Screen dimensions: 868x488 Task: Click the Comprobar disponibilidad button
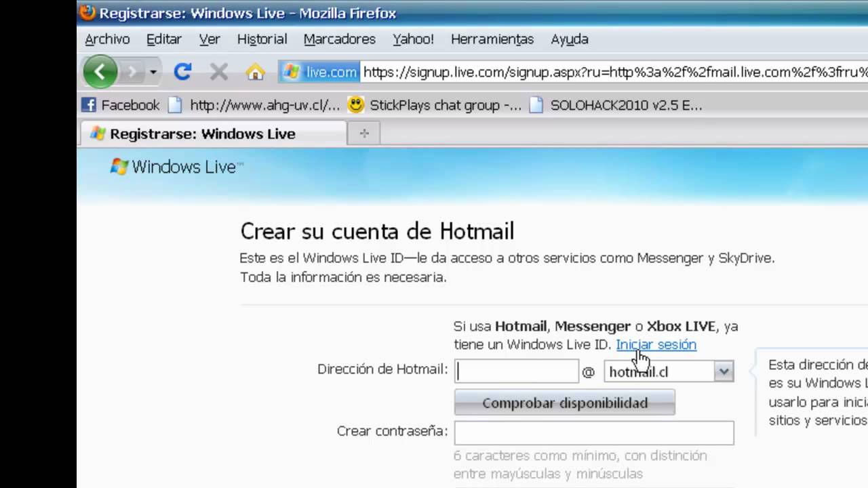565,403
